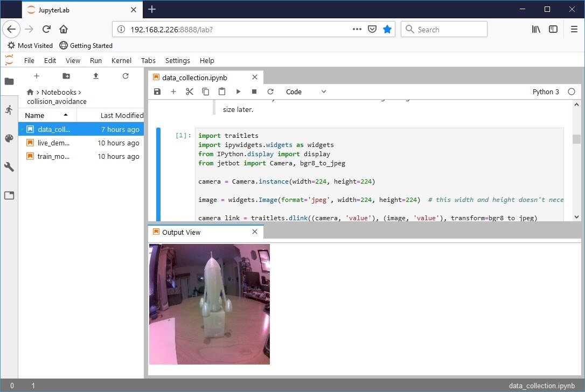Switch to the Output View tab

181,232
